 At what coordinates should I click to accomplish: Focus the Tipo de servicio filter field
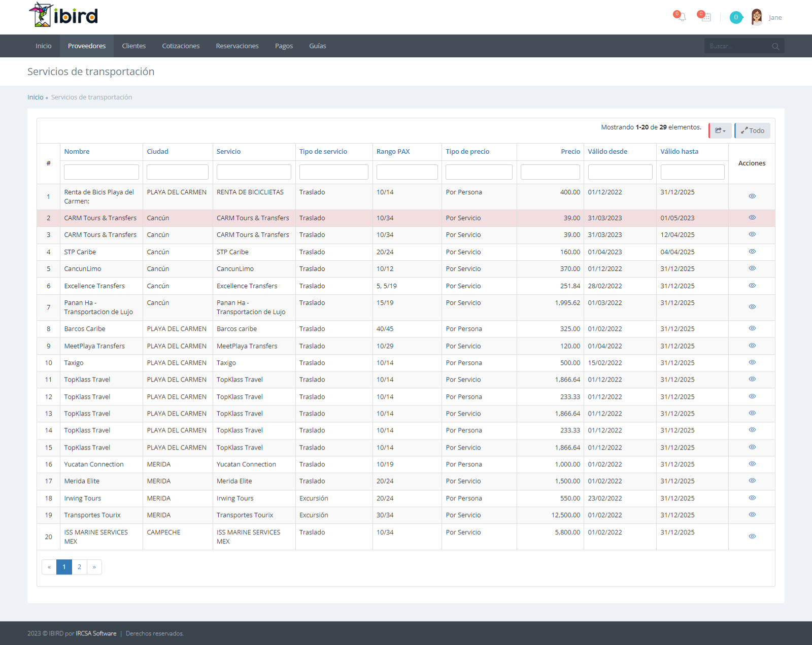pos(334,172)
